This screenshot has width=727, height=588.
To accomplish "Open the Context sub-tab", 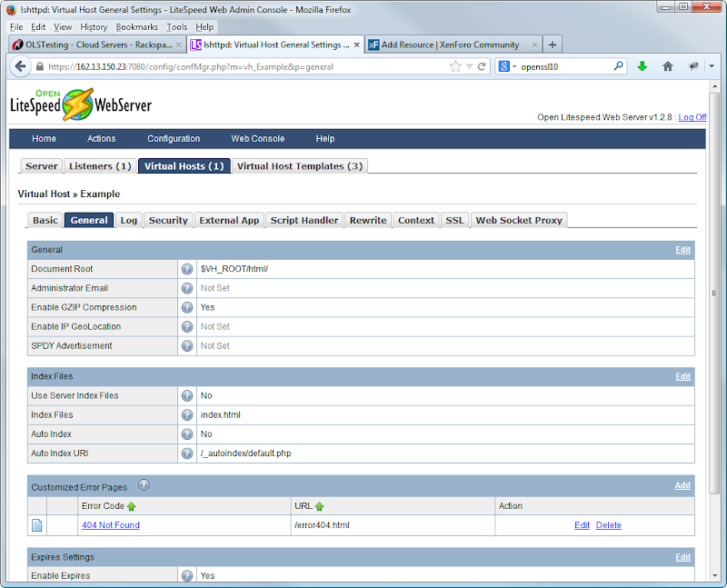I will tap(416, 220).
